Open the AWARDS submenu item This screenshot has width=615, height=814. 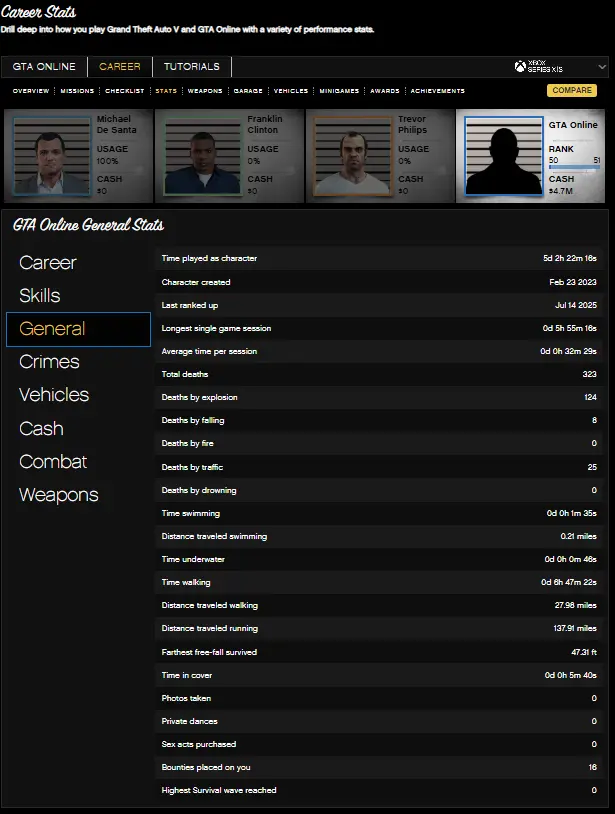coord(385,91)
